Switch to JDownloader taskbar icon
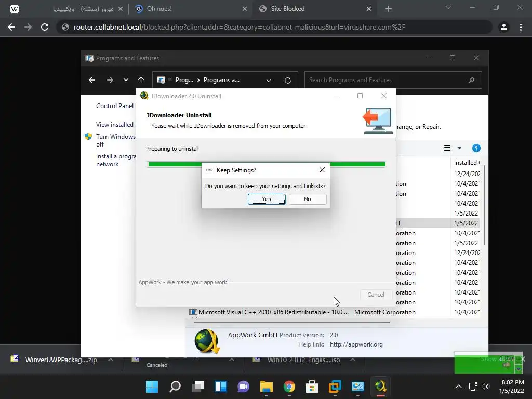532x399 pixels. pos(380,387)
